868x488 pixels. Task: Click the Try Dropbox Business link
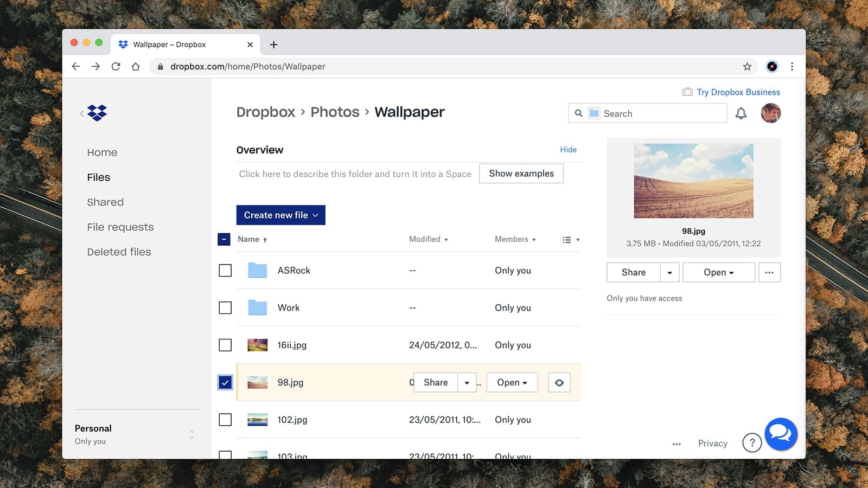tap(738, 92)
